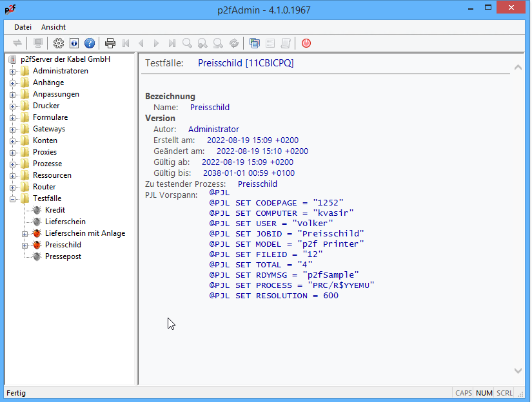The height and width of the screenshot is (402, 532).
Task: Jump to last record toolbar icon
Action: coord(172,43)
